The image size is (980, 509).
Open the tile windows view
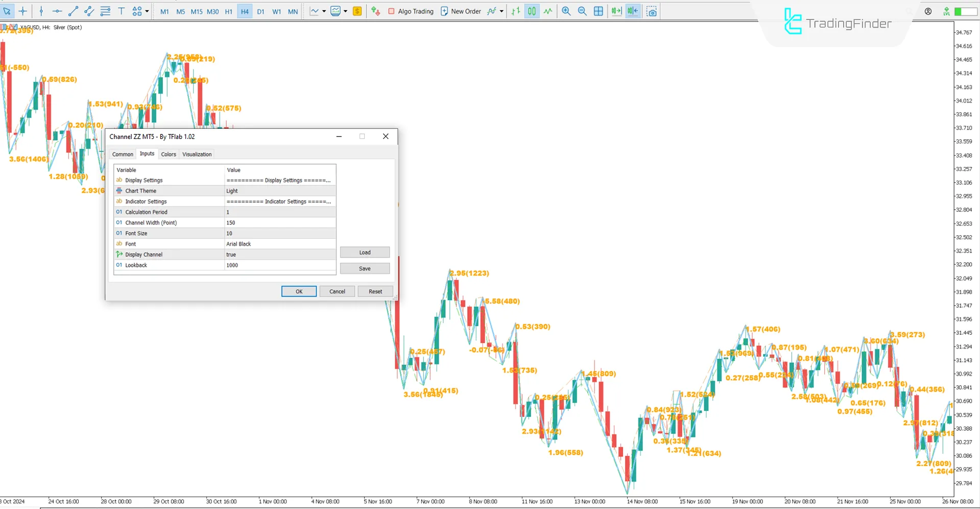click(x=598, y=11)
